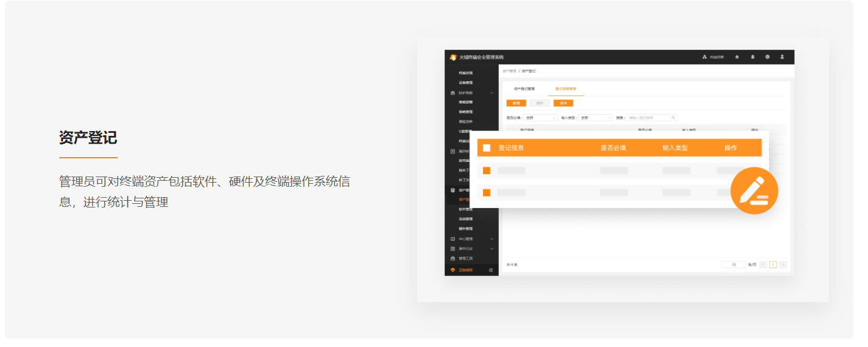This screenshot has height=347, width=868.
Task: Click the globe icon in the top bar
Action: 767,57
